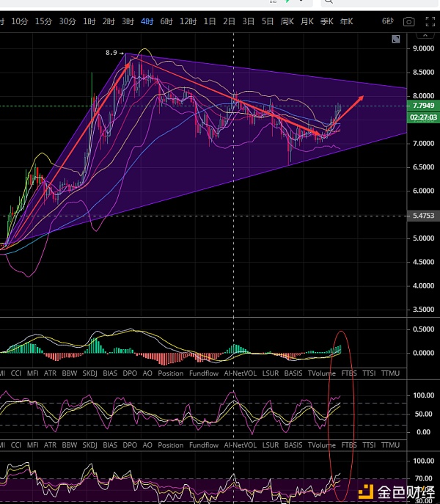
Task: Select TTMU in the tab row under the histogram panel
Action: (x=391, y=373)
